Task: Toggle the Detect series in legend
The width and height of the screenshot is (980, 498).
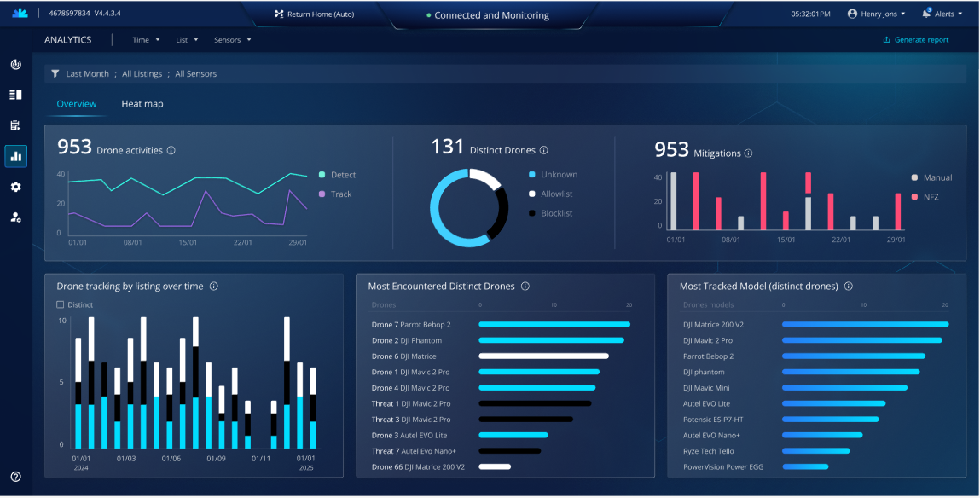Action: pos(322,175)
